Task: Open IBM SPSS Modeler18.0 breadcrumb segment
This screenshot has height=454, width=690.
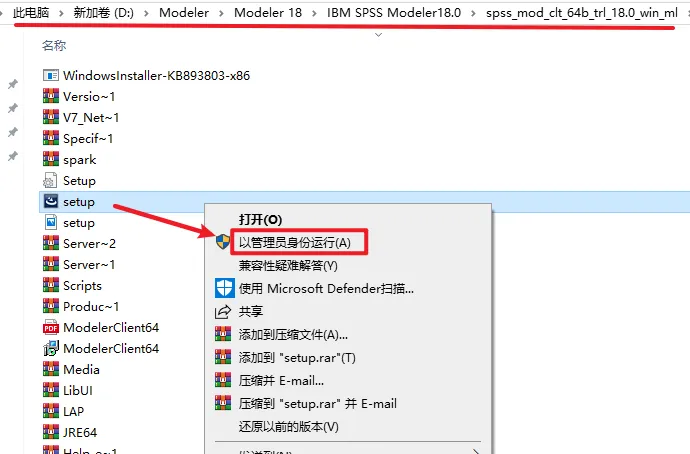Action: pyautogui.click(x=394, y=13)
